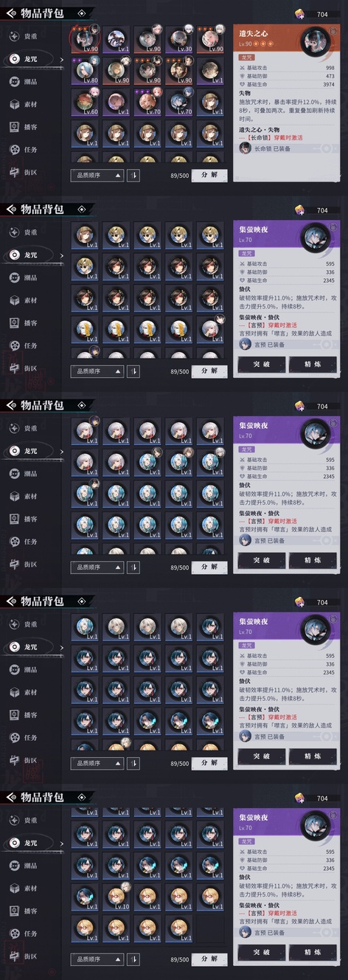Open 品质顺序 dropdown in the 遗失之心 screen
The width and height of the screenshot is (348, 980).
point(97,176)
